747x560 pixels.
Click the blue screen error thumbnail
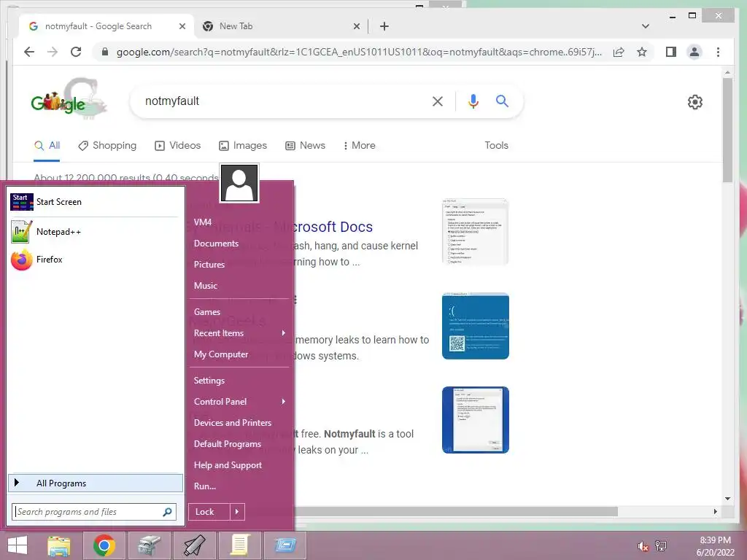(476, 326)
